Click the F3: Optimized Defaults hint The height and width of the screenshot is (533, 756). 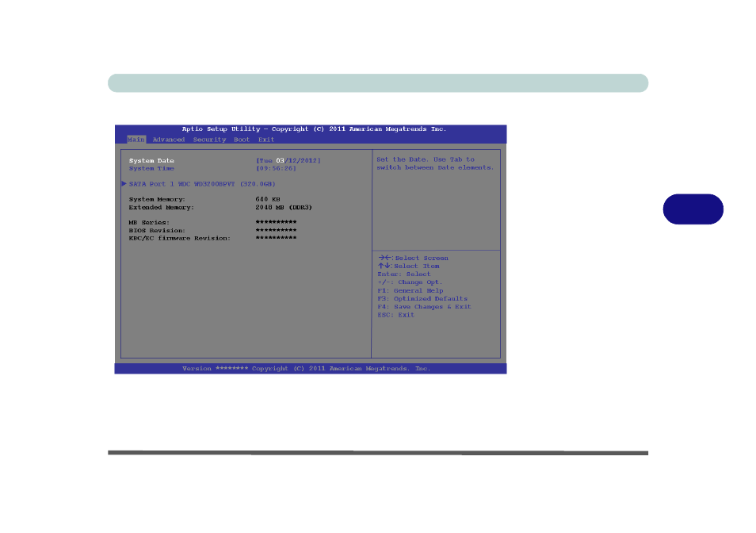[x=422, y=298]
